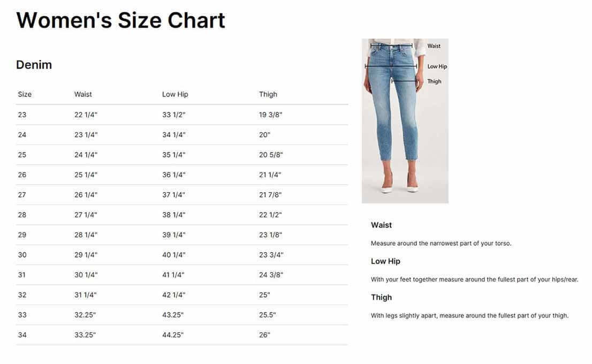Viewport: 592px width, 364px height.
Task: Click the Waist heading in measuring guide
Action: pyautogui.click(x=381, y=225)
